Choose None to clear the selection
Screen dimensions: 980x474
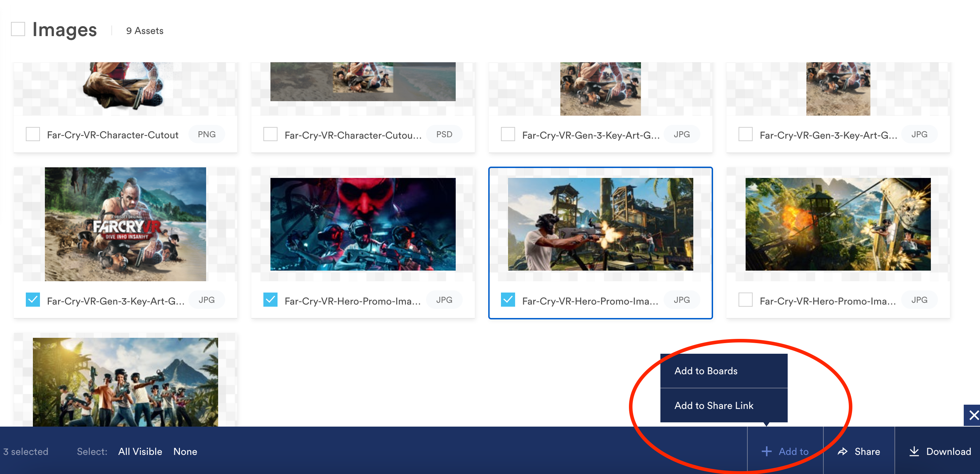tap(185, 451)
